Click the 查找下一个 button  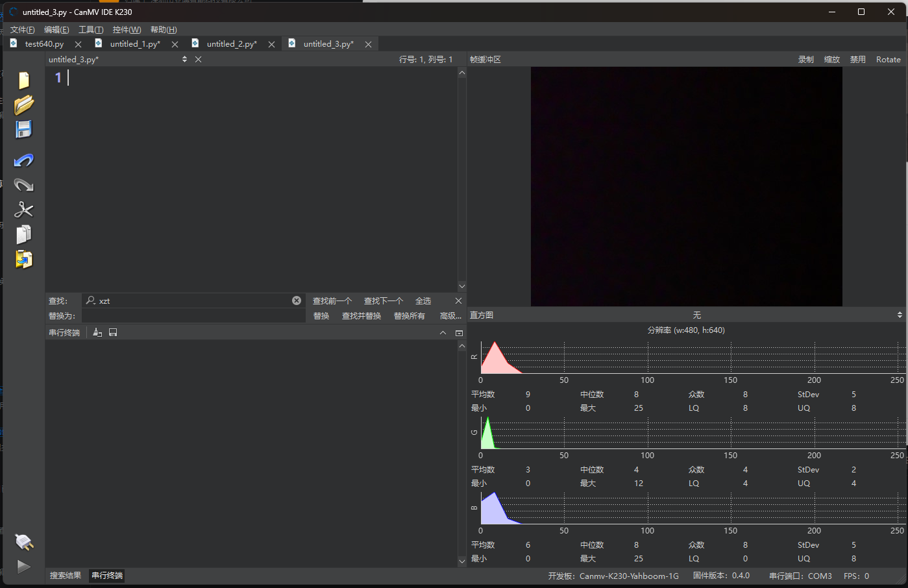(x=383, y=301)
